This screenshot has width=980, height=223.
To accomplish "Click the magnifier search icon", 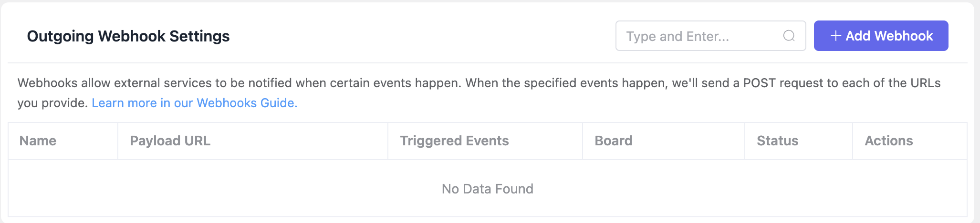I will tap(789, 36).
